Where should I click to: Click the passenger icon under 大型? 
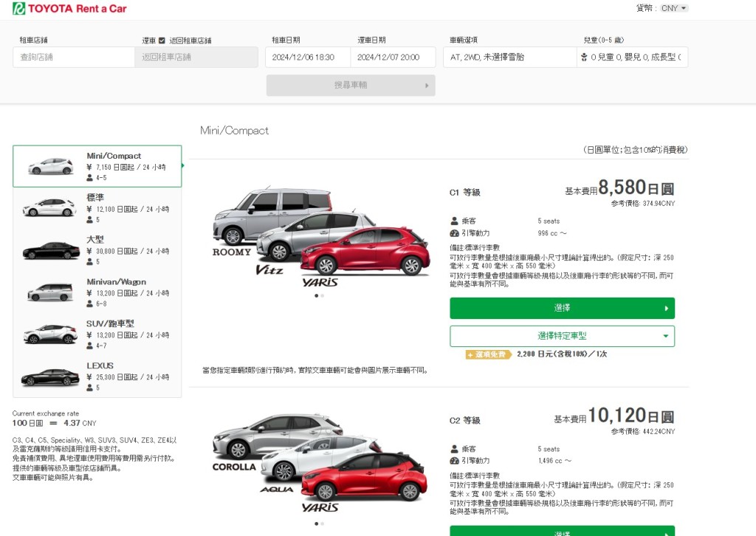pyautogui.click(x=89, y=262)
